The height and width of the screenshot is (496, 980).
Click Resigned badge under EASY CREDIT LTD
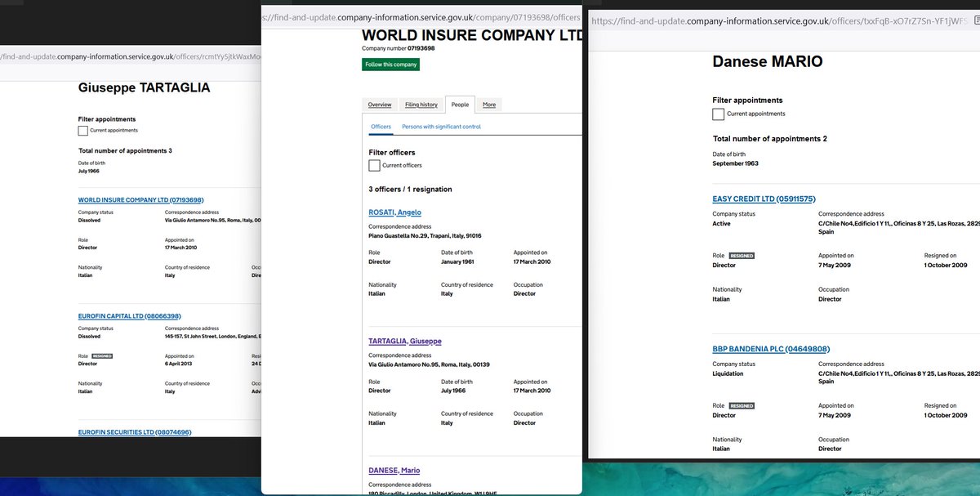[742, 256]
